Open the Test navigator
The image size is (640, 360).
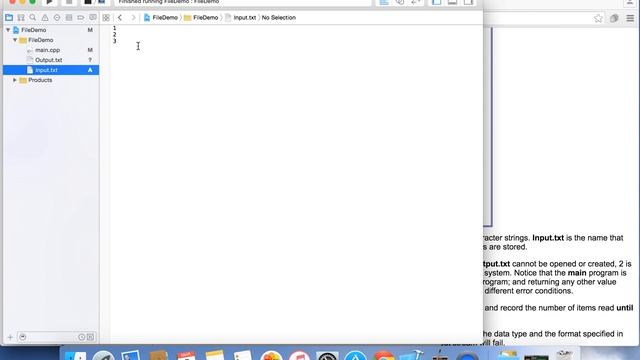(57, 18)
